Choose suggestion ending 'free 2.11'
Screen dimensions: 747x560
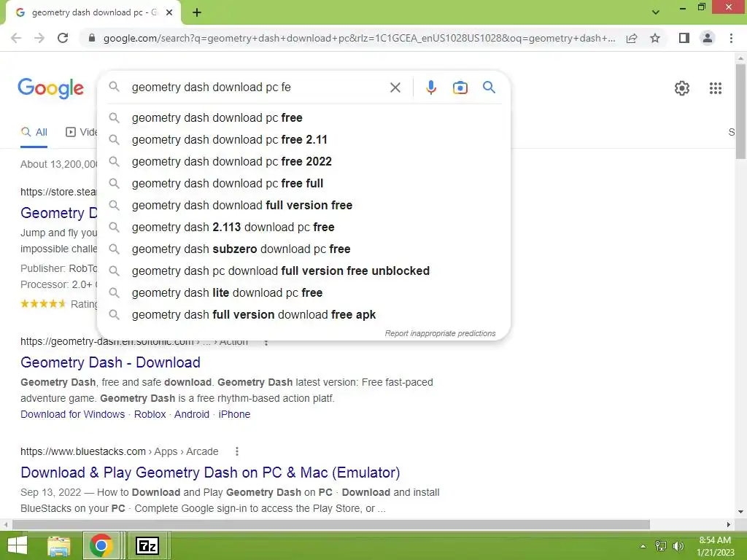(x=303, y=139)
